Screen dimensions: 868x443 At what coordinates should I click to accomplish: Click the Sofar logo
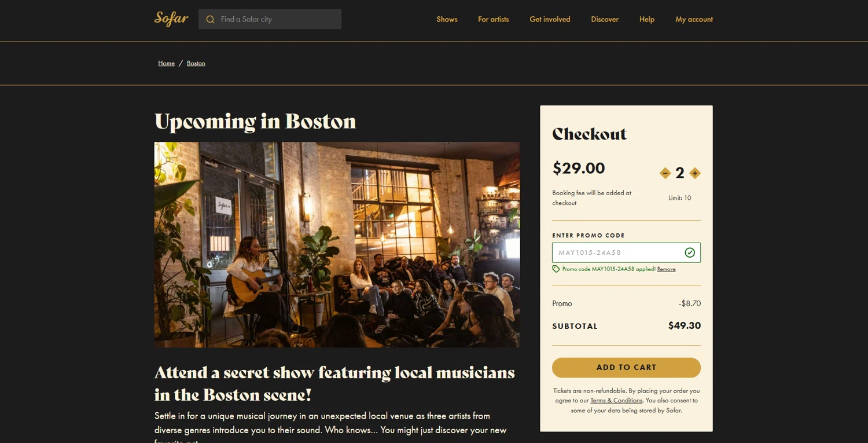171,19
